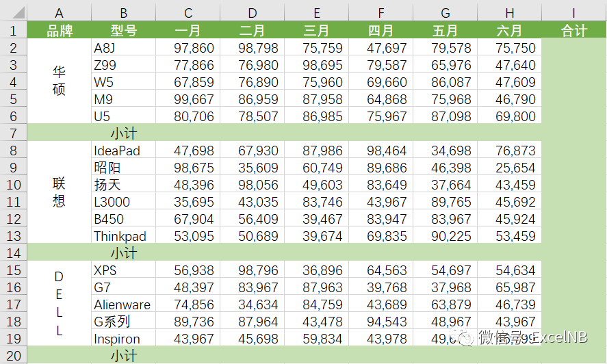The image size is (607, 364).
Task: Click the 品牌 header cell
Action: (60, 30)
